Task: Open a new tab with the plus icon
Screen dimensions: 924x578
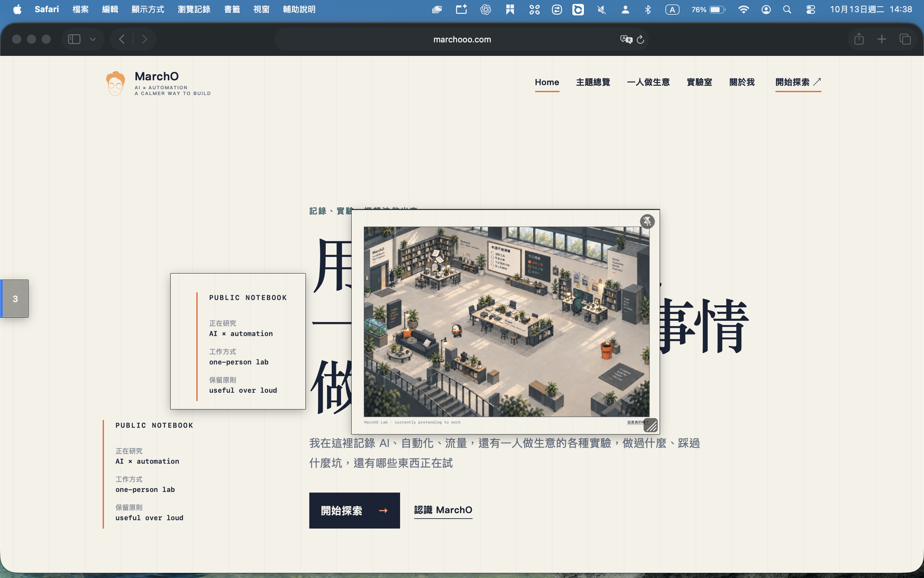Action: pos(882,39)
